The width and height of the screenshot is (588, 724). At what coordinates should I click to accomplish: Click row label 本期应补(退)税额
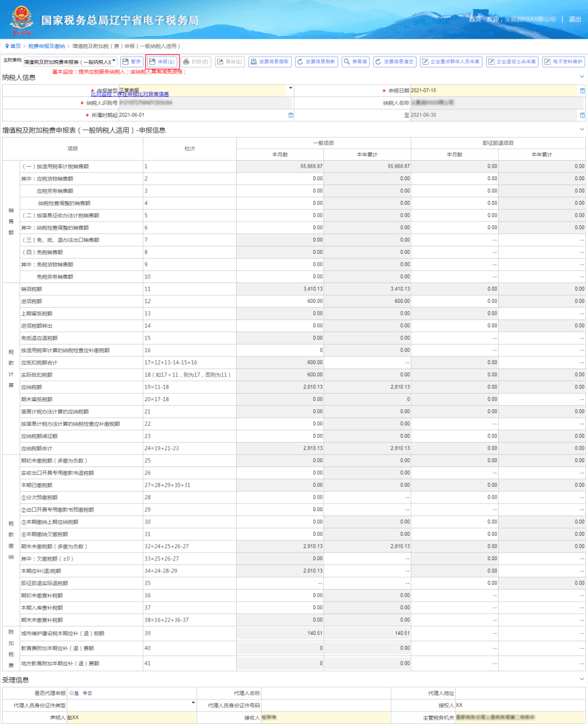[x=41, y=571]
